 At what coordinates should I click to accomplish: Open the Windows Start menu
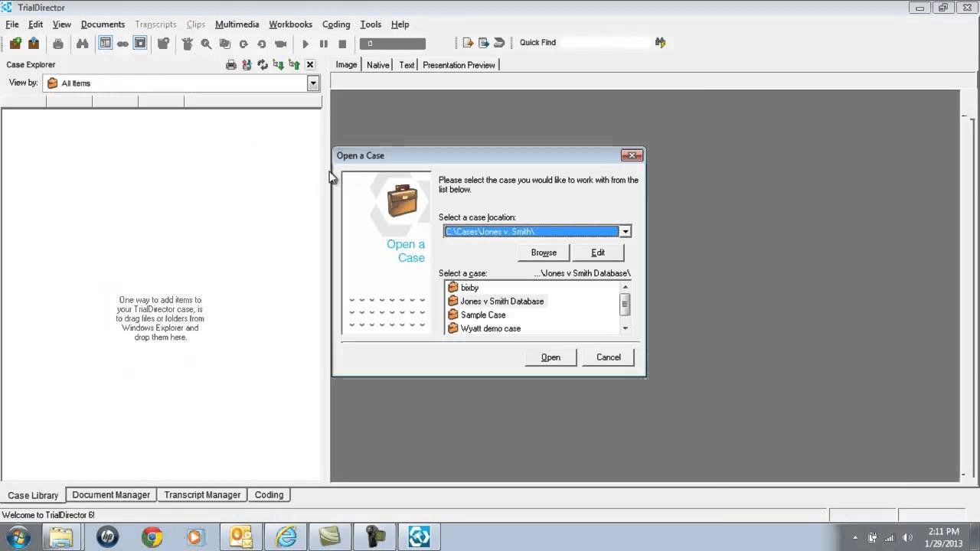click(x=18, y=537)
